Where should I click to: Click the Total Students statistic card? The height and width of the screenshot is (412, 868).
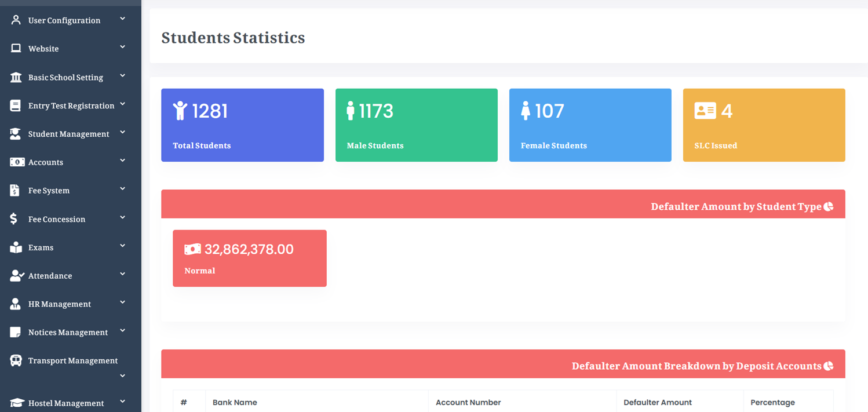[x=242, y=125]
